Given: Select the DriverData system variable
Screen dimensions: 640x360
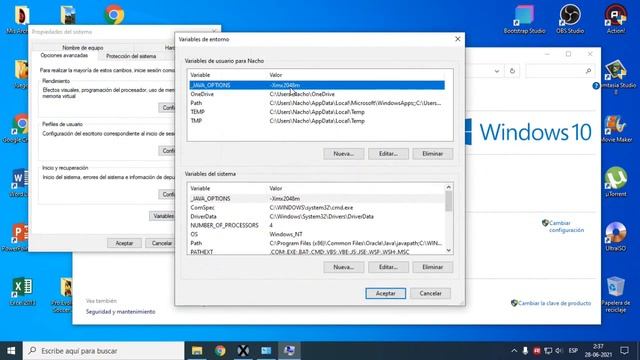Looking at the screenshot, I should [x=317, y=216].
